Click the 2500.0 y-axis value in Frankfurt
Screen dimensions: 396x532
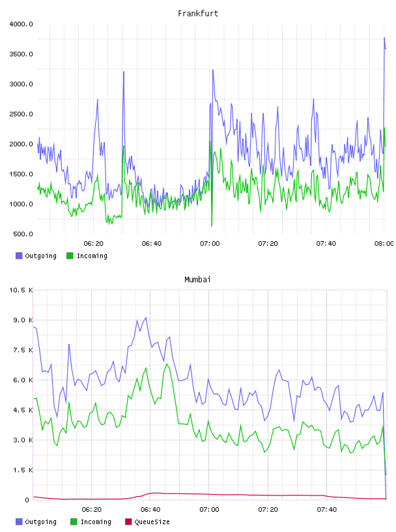click(21, 114)
